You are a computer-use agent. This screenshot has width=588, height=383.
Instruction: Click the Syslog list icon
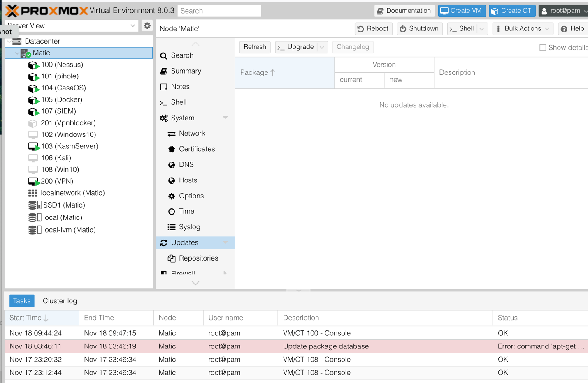pyautogui.click(x=172, y=227)
